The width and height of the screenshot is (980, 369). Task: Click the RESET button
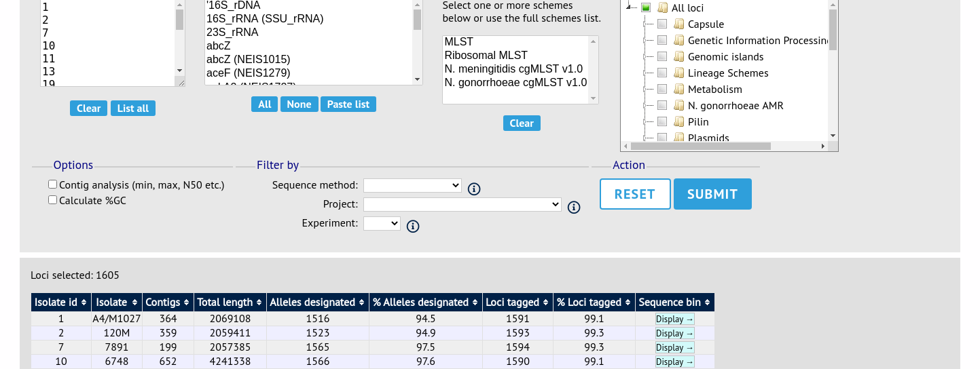point(635,194)
